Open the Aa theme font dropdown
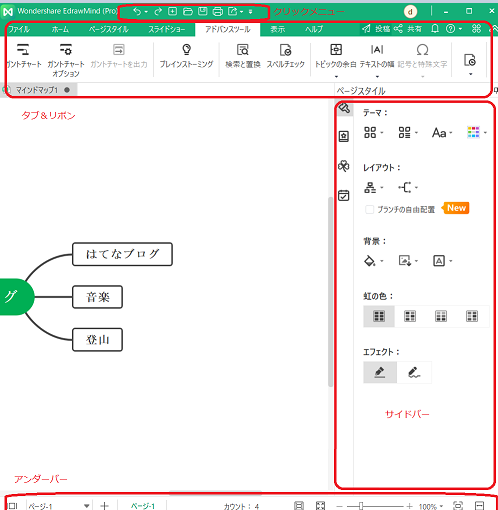 [442, 133]
